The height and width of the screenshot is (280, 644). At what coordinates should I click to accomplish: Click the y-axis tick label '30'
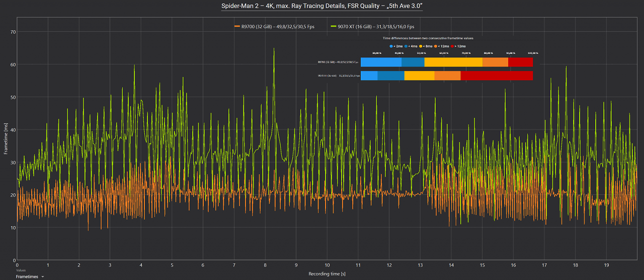tap(13, 162)
